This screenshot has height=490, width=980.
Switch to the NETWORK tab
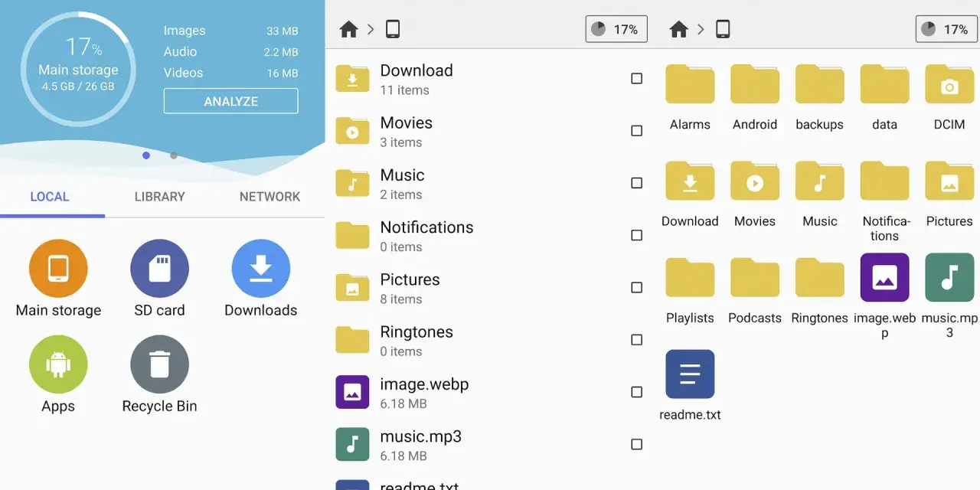point(269,197)
